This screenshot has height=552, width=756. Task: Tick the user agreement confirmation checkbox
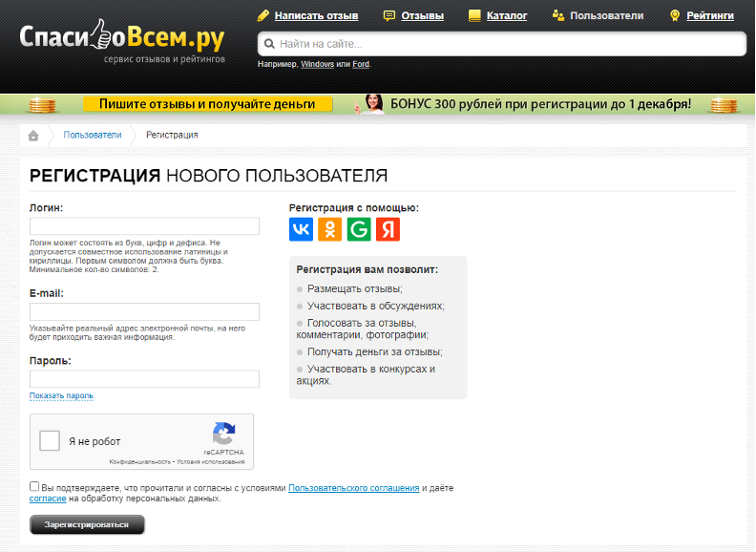pyautogui.click(x=34, y=486)
